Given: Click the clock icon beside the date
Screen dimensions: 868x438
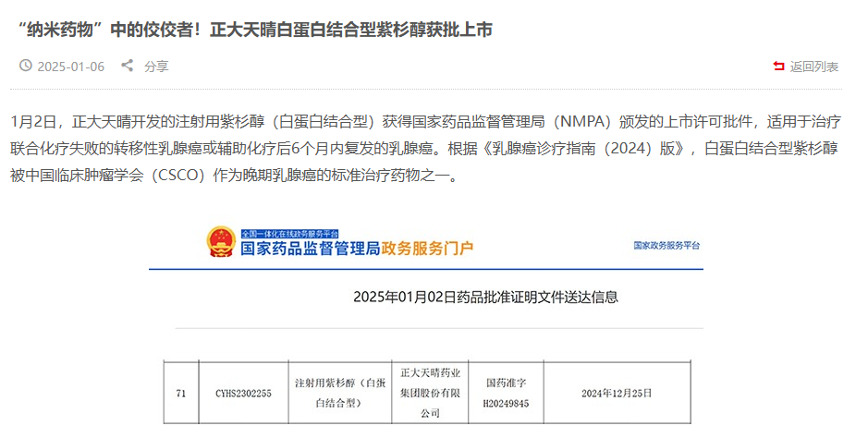Looking at the screenshot, I should click(x=26, y=66).
